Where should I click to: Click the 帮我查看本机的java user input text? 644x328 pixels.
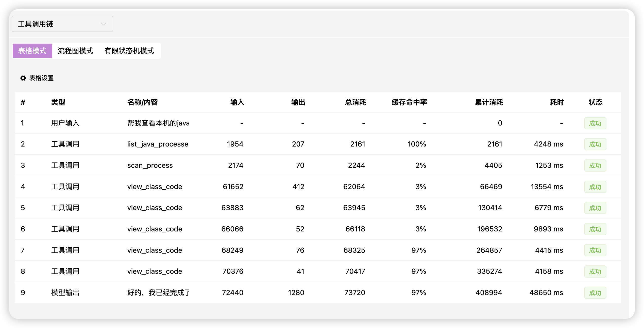tap(158, 123)
